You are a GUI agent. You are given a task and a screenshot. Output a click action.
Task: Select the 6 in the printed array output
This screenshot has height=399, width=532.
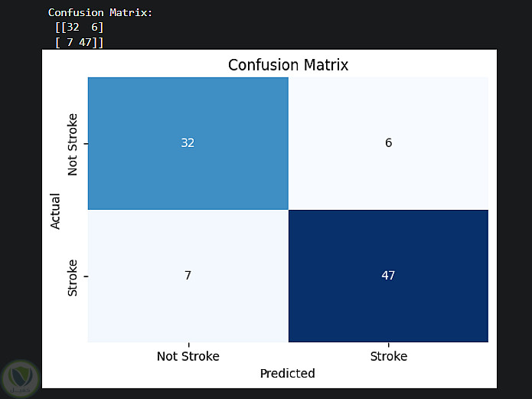[93, 28]
